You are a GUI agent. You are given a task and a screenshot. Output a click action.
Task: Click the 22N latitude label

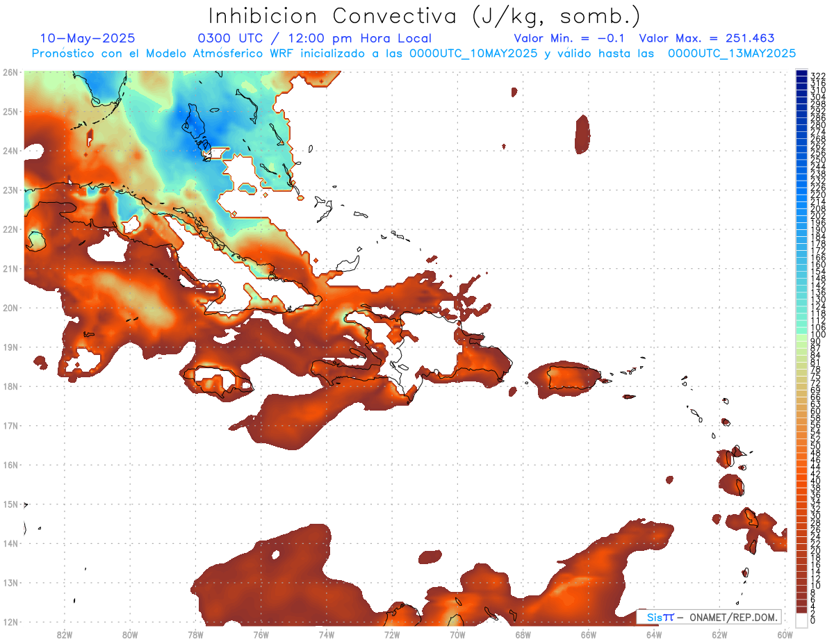pos(10,229)
